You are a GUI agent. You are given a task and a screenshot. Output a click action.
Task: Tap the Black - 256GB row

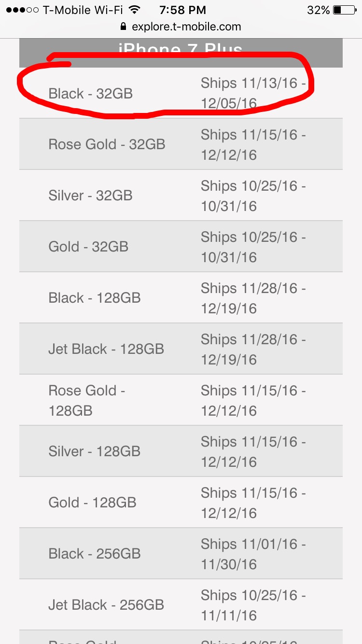coord(181,554)
